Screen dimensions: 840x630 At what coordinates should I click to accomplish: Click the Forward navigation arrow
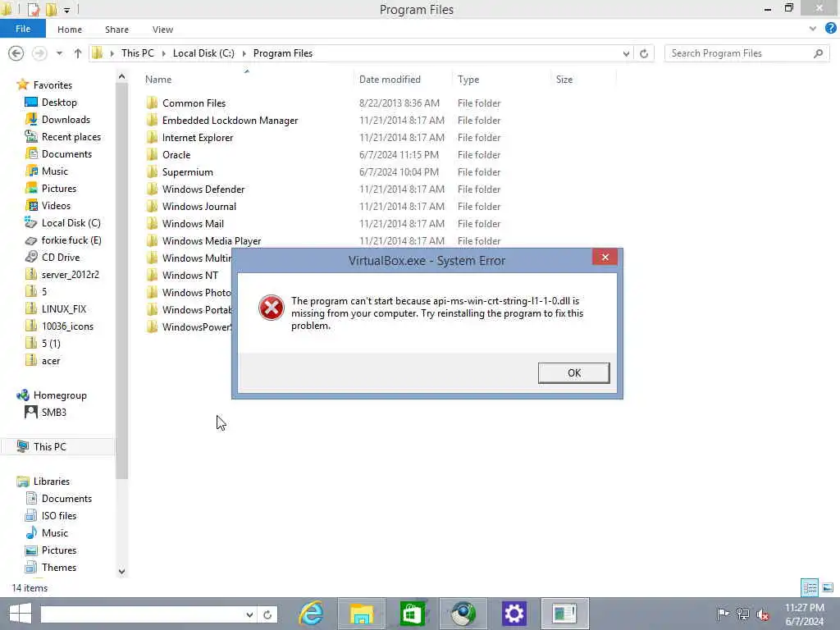click(39, 53)
